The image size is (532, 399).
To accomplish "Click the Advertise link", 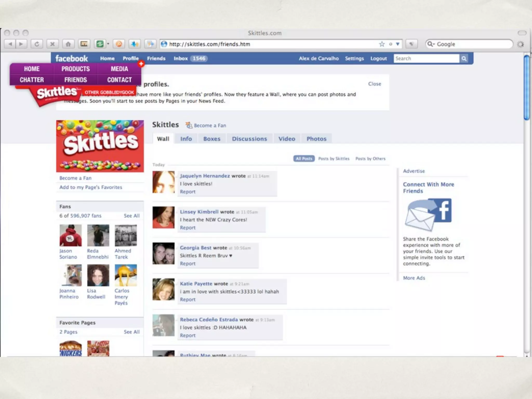I will 414,171.
